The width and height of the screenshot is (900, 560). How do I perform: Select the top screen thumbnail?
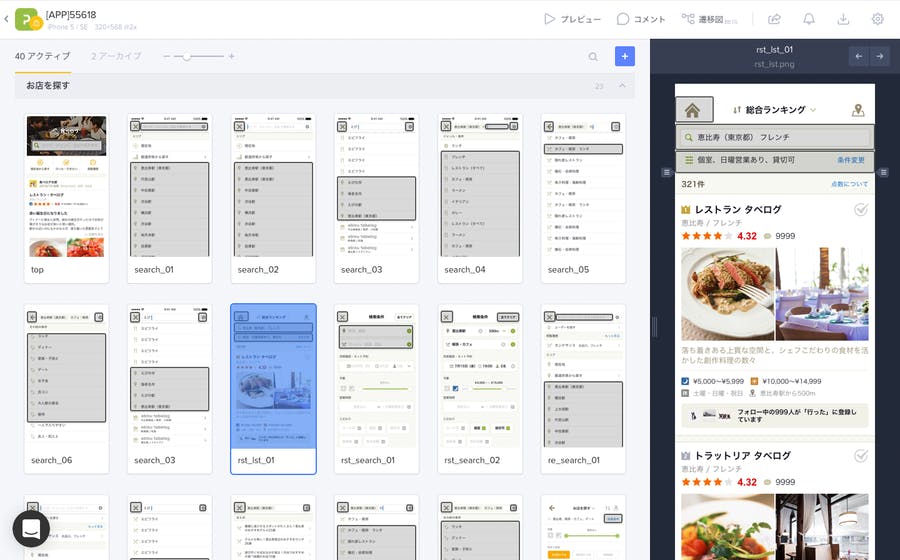[x=67, y=198]
